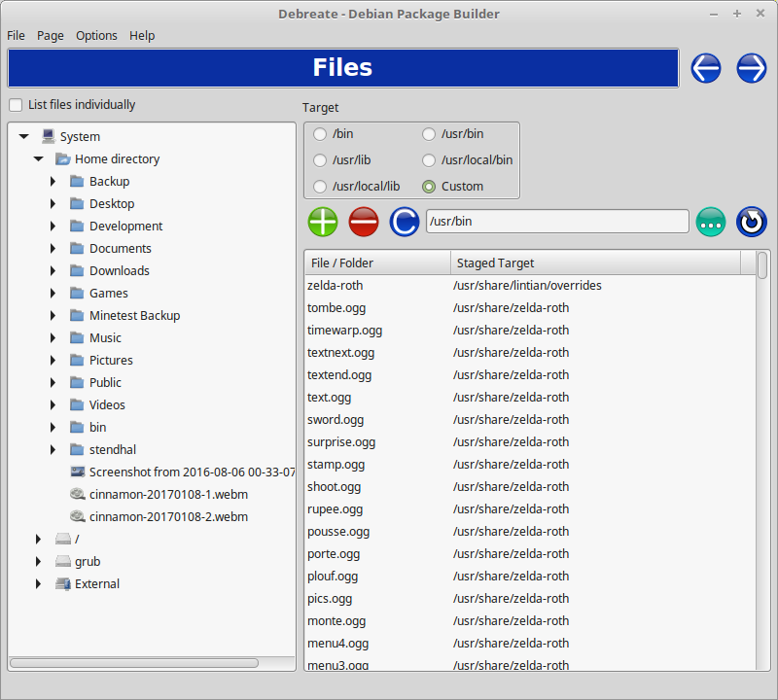The height and width of the screenshot is (700, 778).
Task: Add selected files with the green plus icon
Action: pyautogui.click(x=323, y=222)
